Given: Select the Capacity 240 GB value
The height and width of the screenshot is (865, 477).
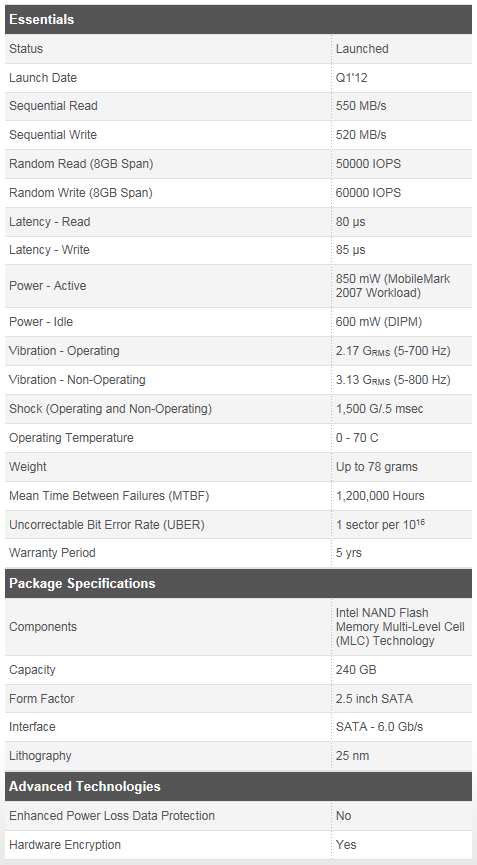Looking at the screenshot, I should (356, 670).
